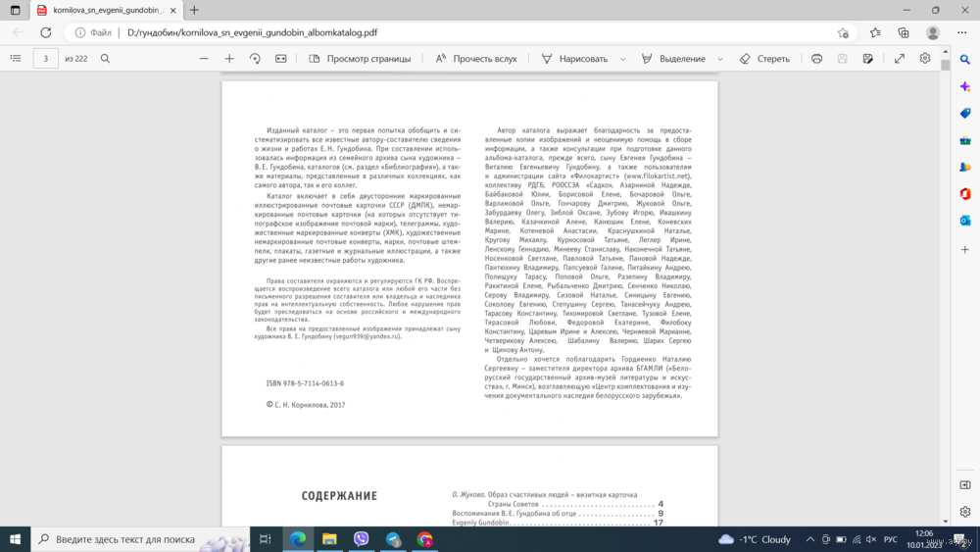Click the Windows taskbar search box
The image size is (980, 552).
140,539
